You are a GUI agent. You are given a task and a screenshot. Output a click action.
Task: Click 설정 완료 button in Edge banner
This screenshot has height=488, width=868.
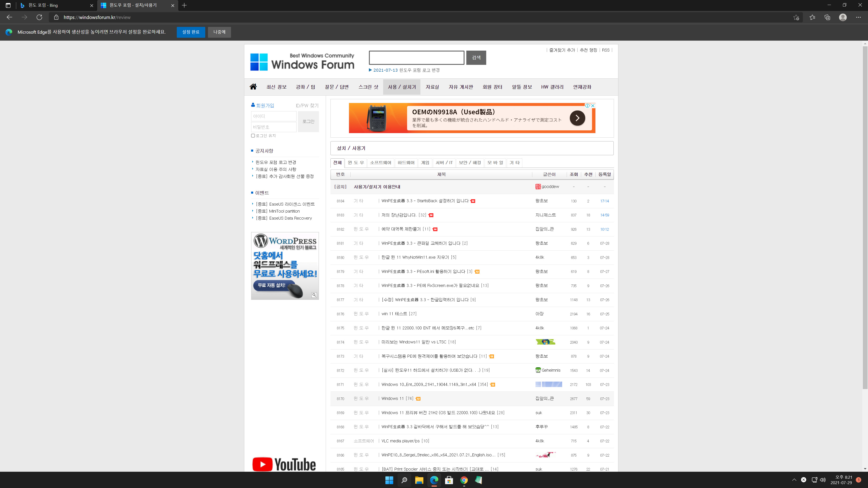tap(191, 32)
